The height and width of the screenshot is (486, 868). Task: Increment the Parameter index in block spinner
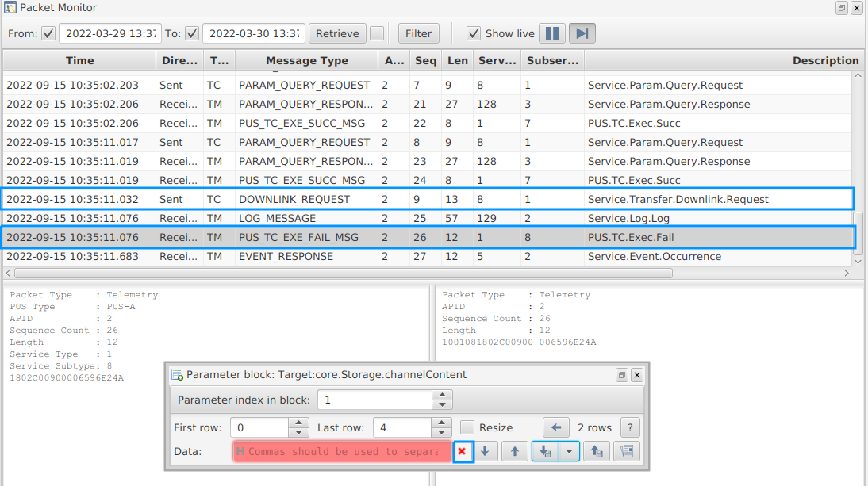pyautogui.click(x=444, y=396)
